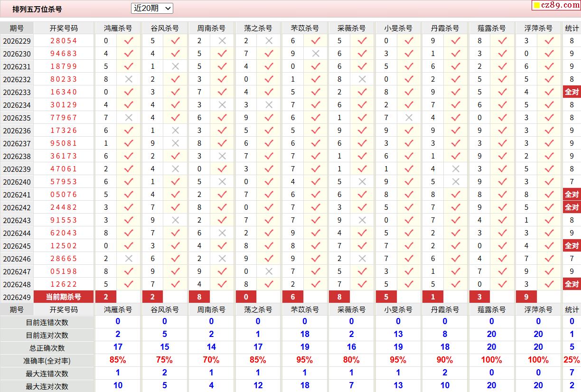Click the gray X mark for 周南杀号 in row 2026229
581x392 pixels.
click(x=222, y=41)
